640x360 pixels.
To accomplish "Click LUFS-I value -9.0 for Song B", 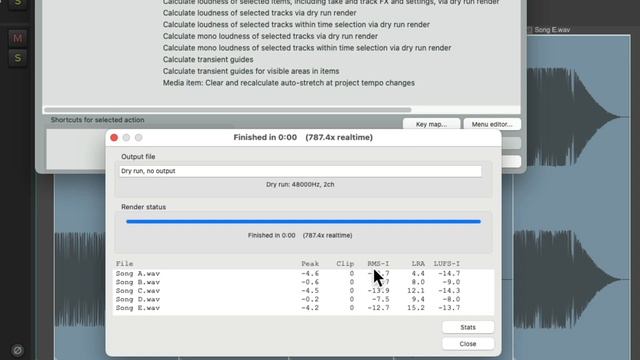I will pos(451,282).
